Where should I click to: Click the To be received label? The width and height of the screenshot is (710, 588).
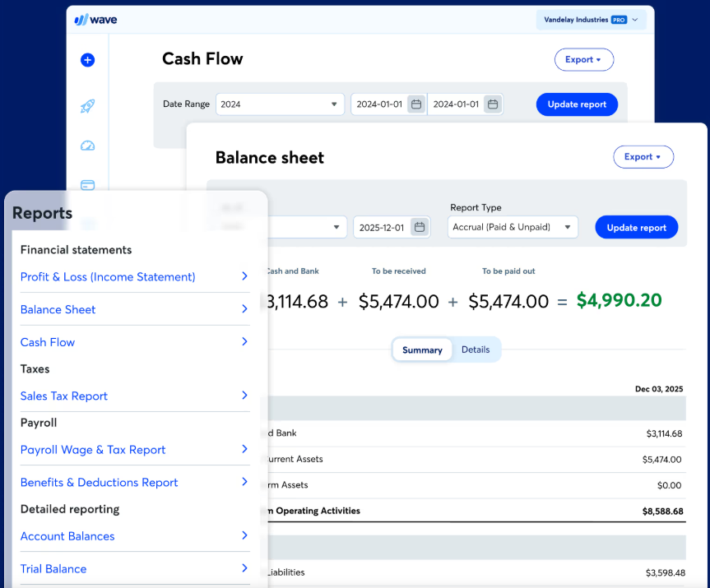pyautogui.click(x=398, y=271)
